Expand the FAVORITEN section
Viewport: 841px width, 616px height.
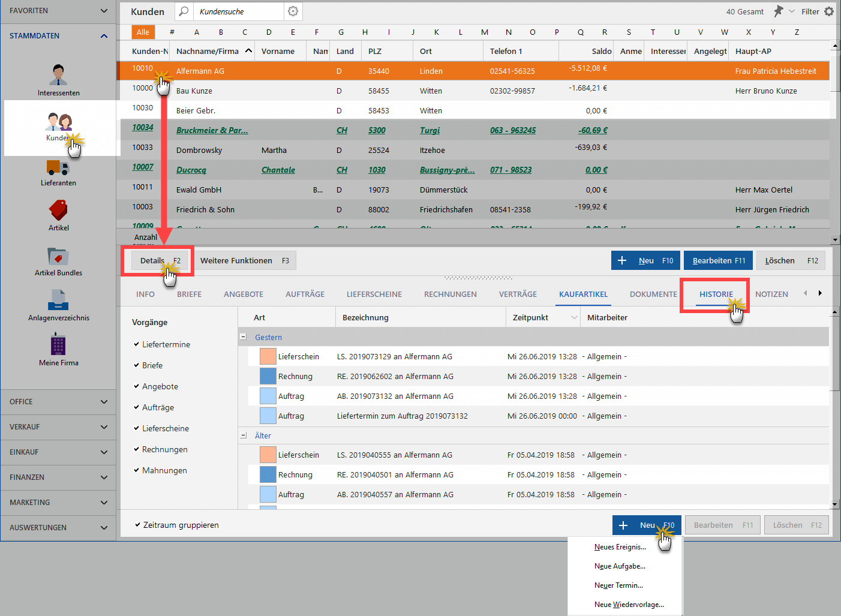tap(104, 11)
